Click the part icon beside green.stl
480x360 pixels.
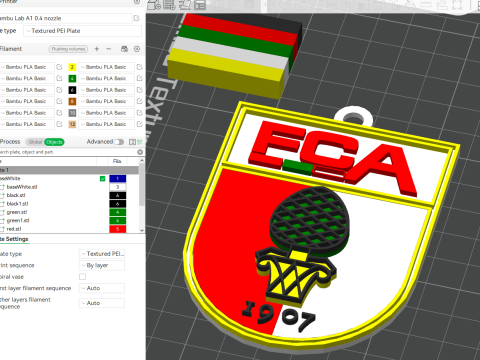coord(2,212)
